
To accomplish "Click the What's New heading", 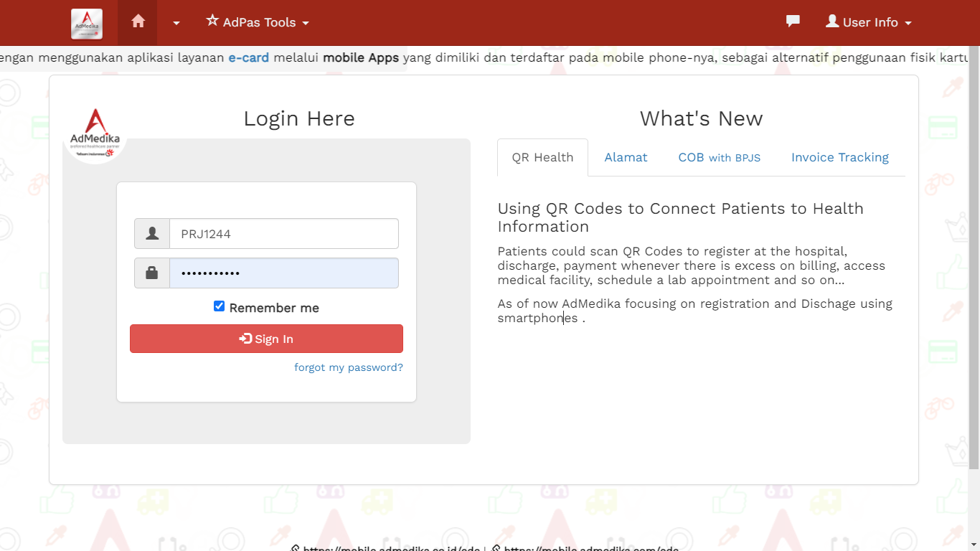I will pyautogui.click(x=701, y=118).
